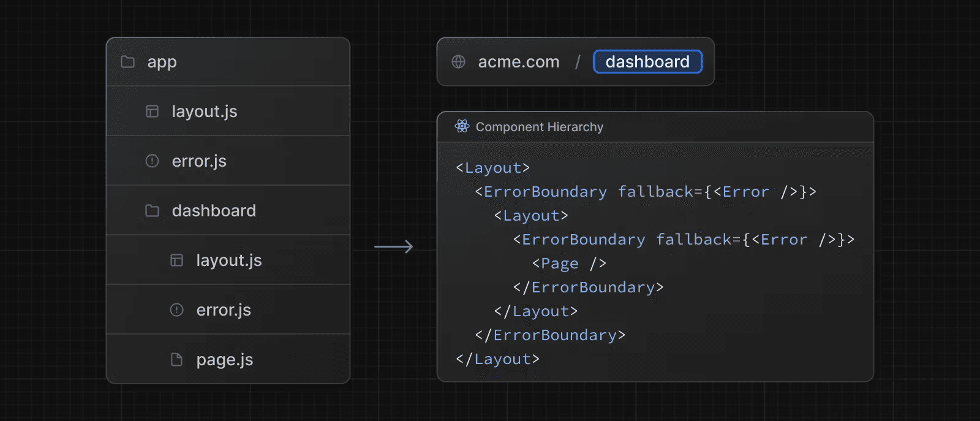Click the globe icon next to acme.com
The image size is (980, 421).
[x=458, y=62]
